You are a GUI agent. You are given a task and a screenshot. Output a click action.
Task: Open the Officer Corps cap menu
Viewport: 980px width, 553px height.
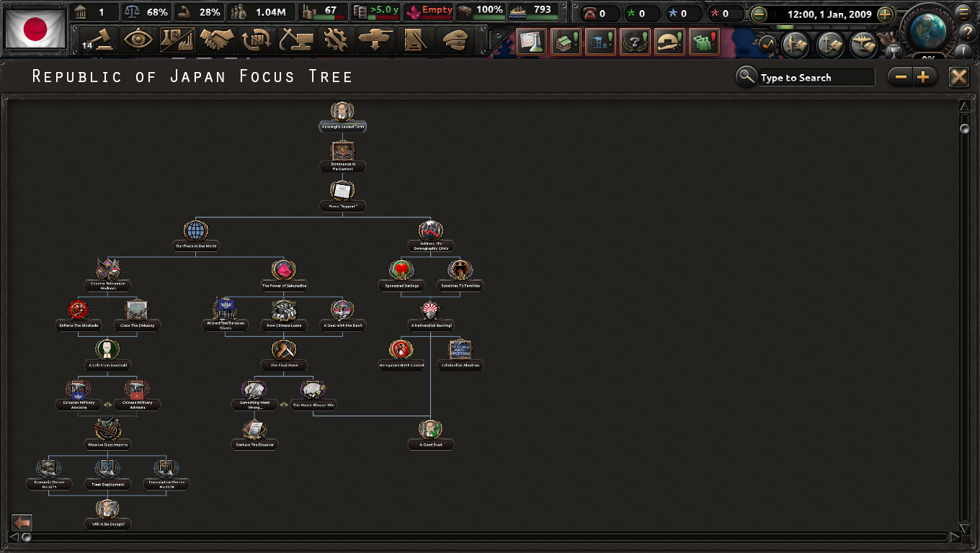pos(454,40)
